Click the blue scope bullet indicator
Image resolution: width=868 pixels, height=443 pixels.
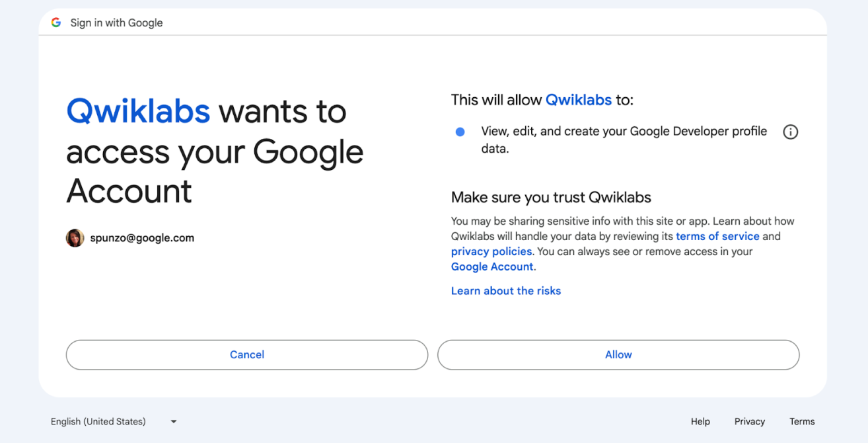459,132
